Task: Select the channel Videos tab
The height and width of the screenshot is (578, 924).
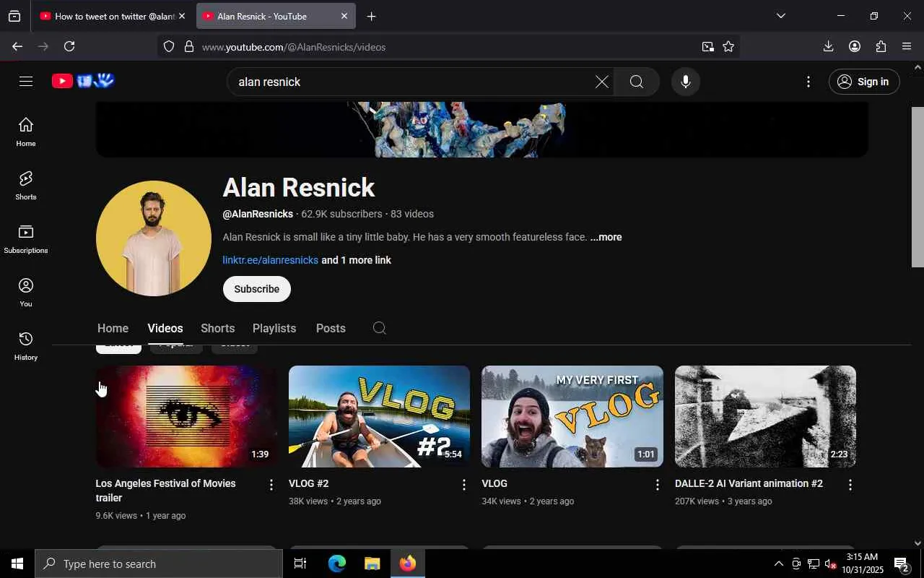Action: [x=165, y=328]
